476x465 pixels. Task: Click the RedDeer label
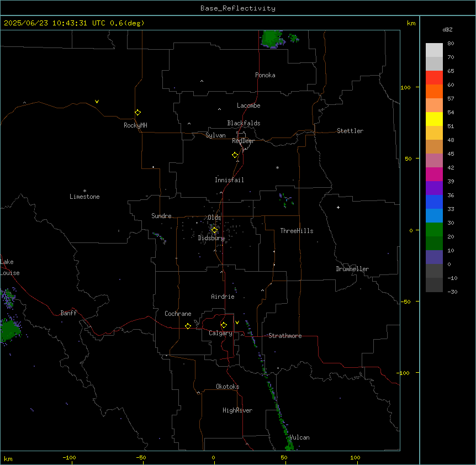(243, 141)
